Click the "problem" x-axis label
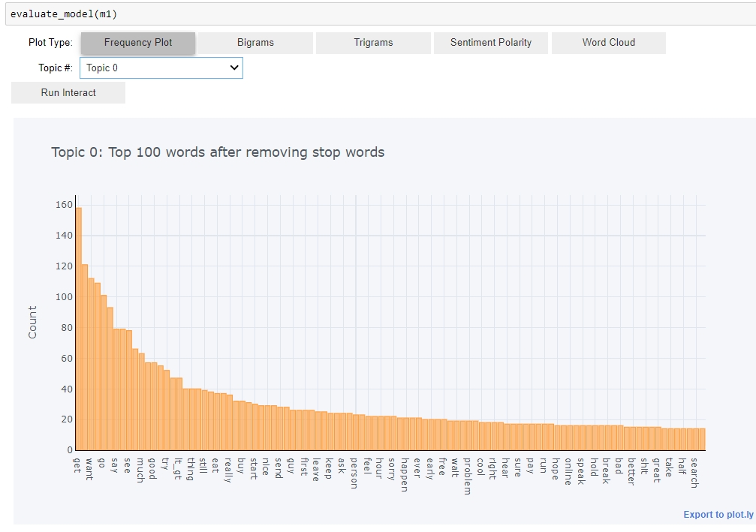 [x=466, y=476]
